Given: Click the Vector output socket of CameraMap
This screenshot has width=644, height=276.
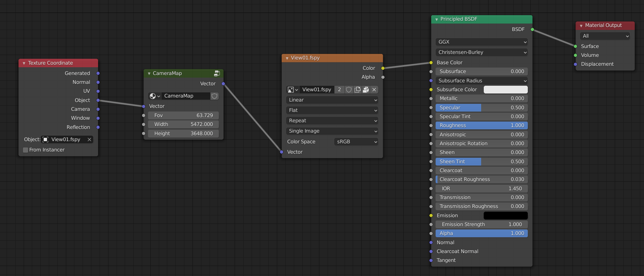Looking at the screenshot, I should click(223, 84).
